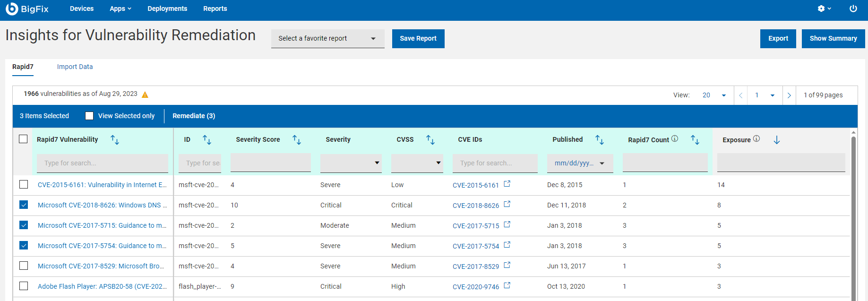Image resolution: width=868 pixels, height=301 pixels.
Task: Type in Rapid7 Vulnerability search field
Action: [x=103, y=163]
